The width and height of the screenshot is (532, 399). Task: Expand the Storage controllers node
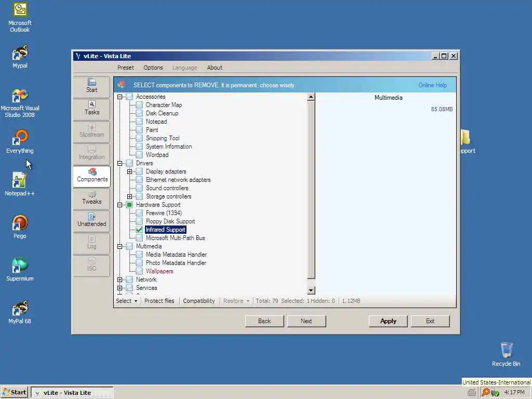pos(129,196)
